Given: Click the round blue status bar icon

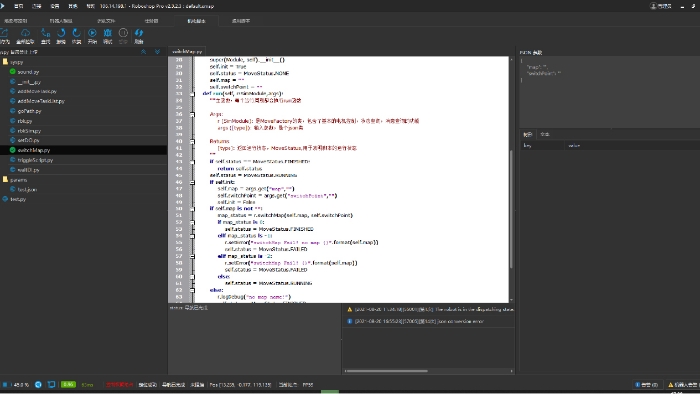Looking at the screenshot, I should tap(38, 385).
